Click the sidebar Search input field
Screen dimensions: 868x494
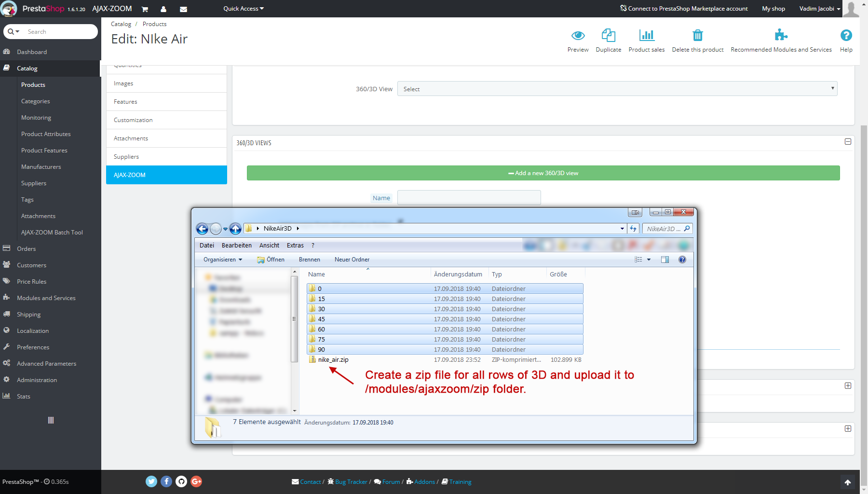point(60,32)
